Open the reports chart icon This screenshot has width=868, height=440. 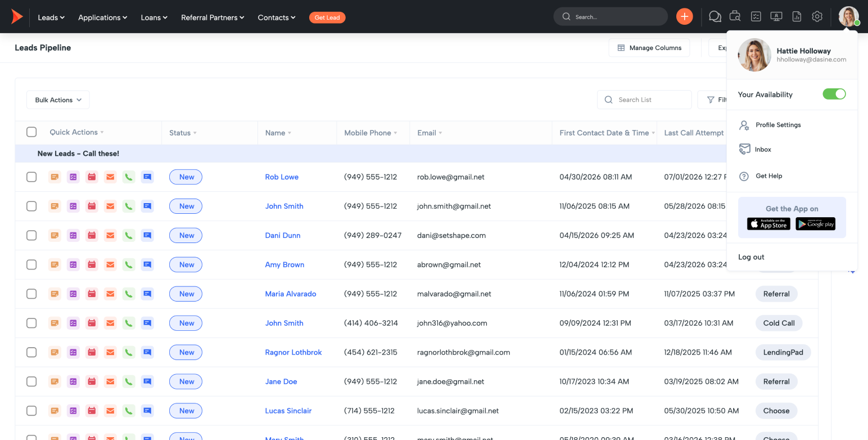coord(797,17)
